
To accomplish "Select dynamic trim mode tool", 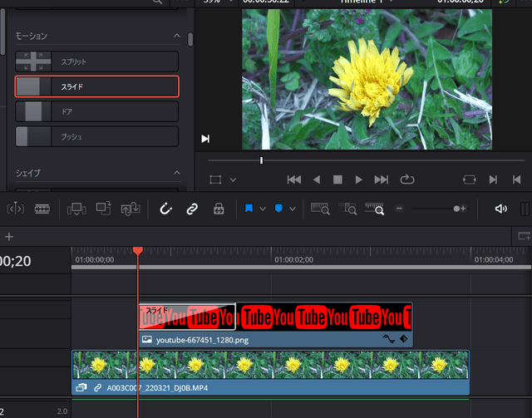I will coord(15,209).
